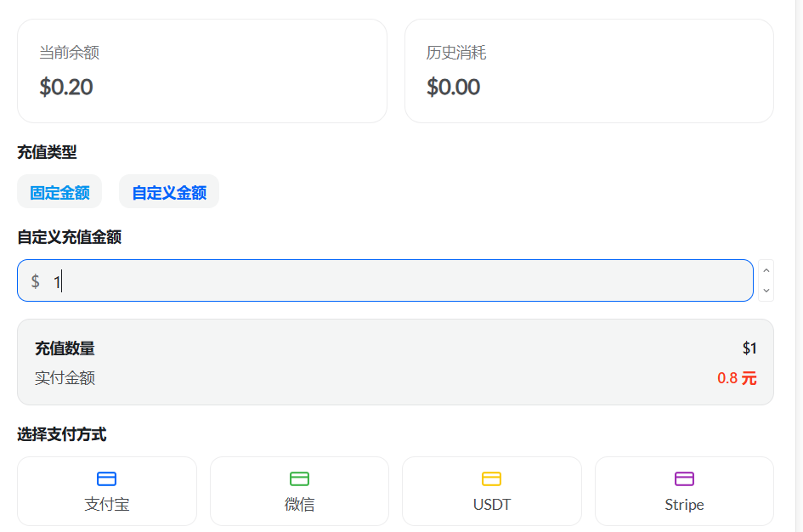Click the 当前余额 balance card
Viewport: 803px width, 532px height.
point(201,71)
